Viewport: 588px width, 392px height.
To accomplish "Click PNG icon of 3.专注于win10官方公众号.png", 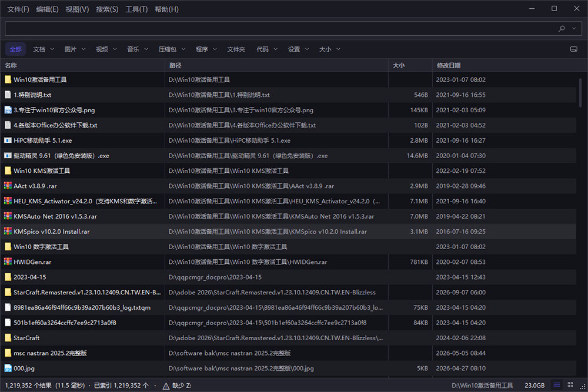I will pyautogui.click(x=8, y=110).
